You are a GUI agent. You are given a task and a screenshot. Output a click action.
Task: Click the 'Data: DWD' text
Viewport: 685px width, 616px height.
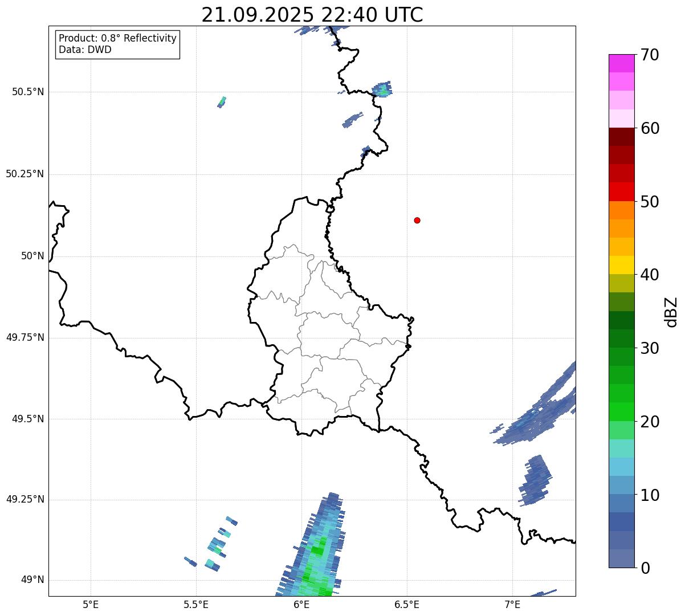point(85,50)
